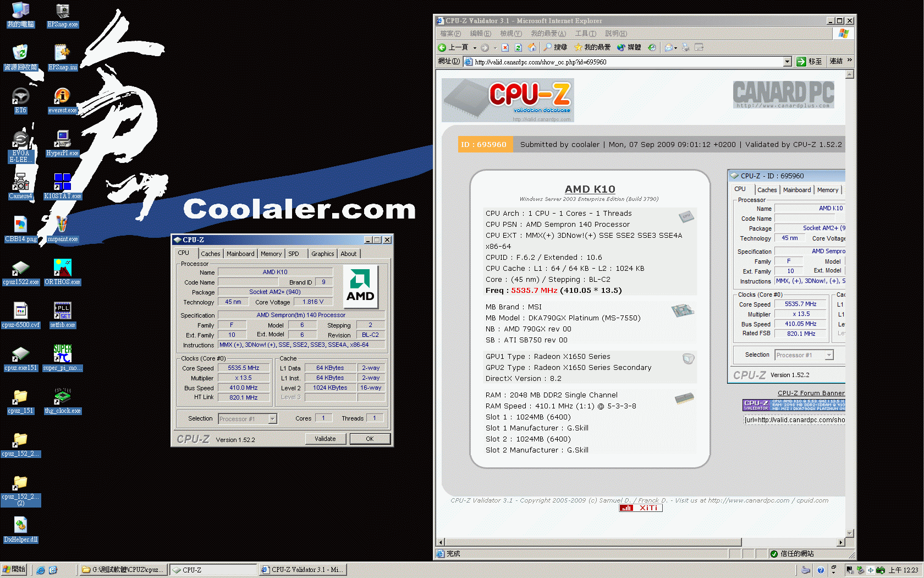Viewport: 924px width, 578px height.
Task: Click the forum banner URL text field
Action: (x=794, y=420)
